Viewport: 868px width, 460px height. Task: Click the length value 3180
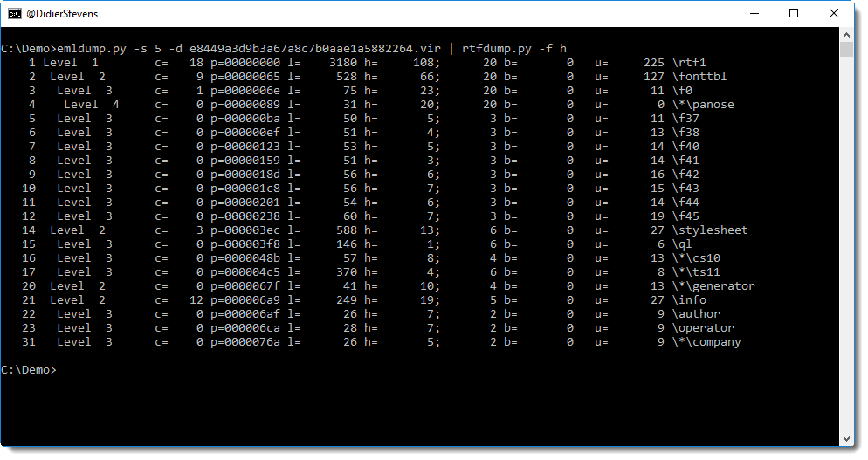[343, 63]
